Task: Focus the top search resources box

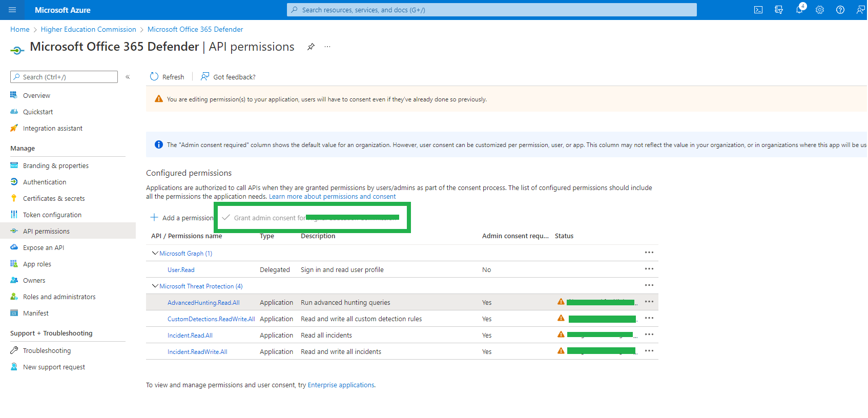Action: click(x=492, y=10)
